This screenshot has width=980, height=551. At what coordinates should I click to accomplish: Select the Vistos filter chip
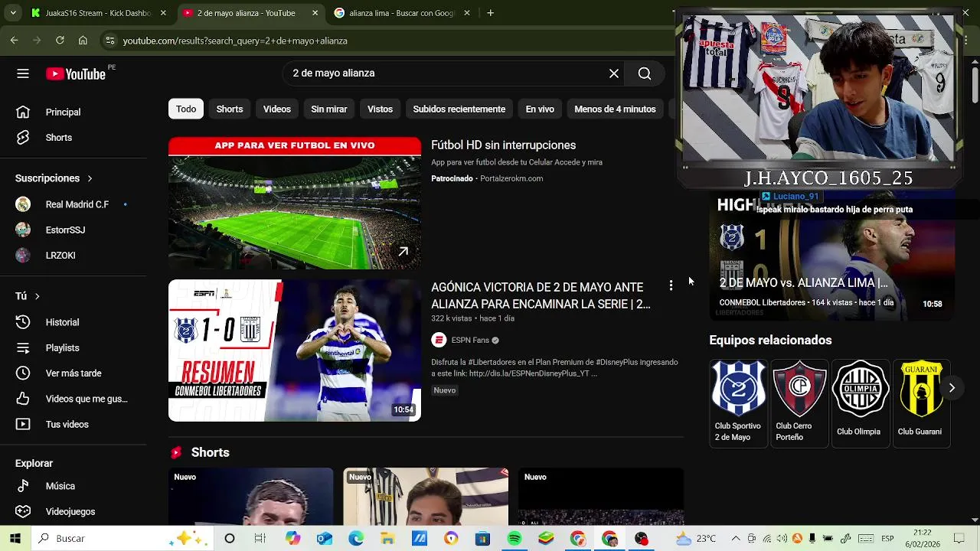click(x=380, y=109)
